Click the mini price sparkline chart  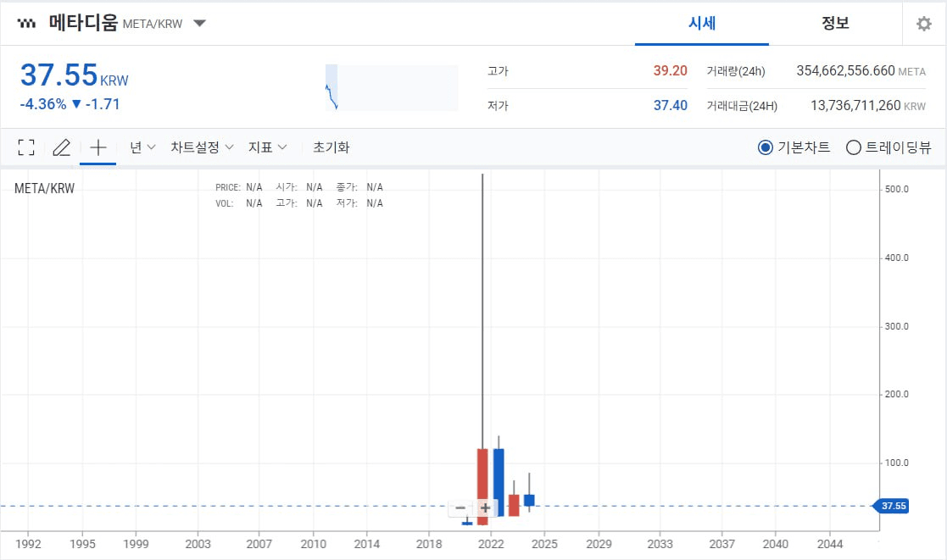coord(392,87)
